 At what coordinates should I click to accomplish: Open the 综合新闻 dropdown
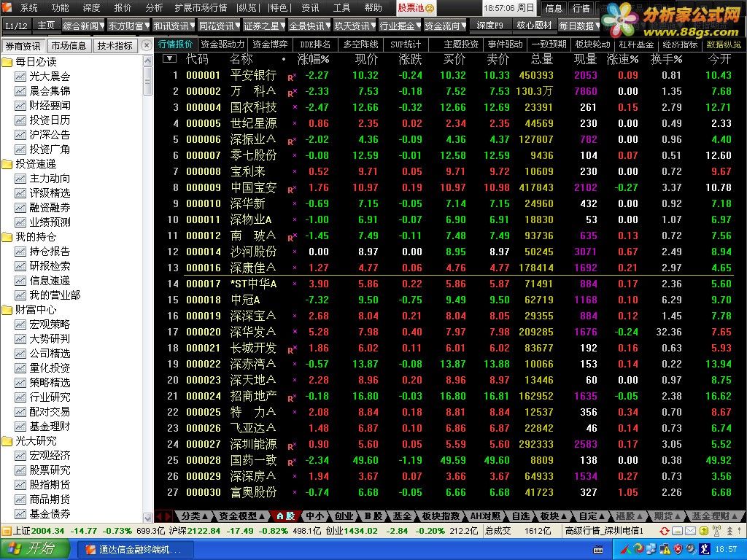click(x=83, y=26)
